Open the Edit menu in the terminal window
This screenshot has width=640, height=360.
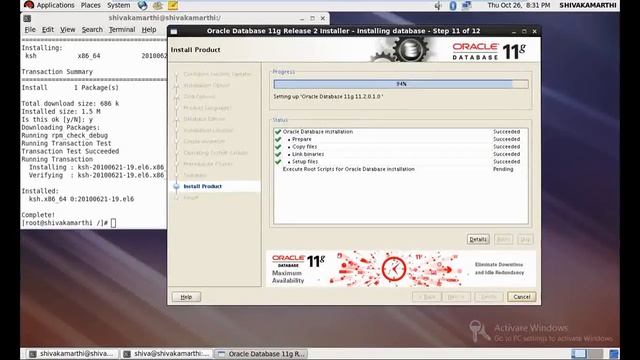[48, 30]
